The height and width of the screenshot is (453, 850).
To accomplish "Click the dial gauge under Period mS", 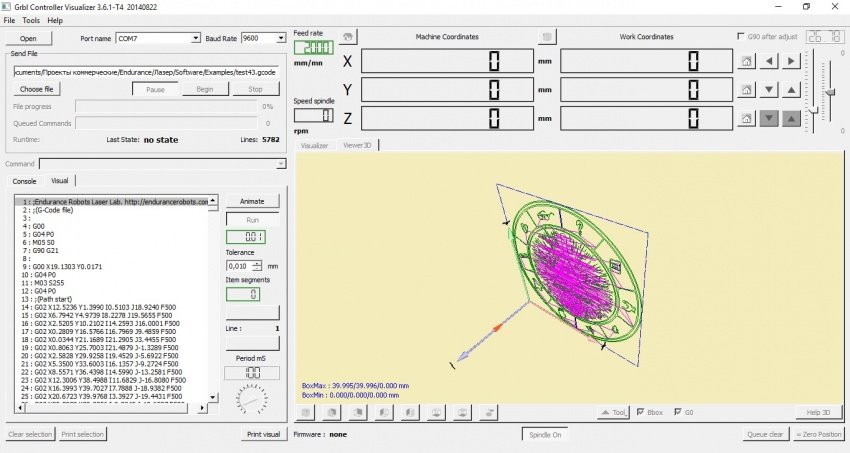I will point(252,400).
